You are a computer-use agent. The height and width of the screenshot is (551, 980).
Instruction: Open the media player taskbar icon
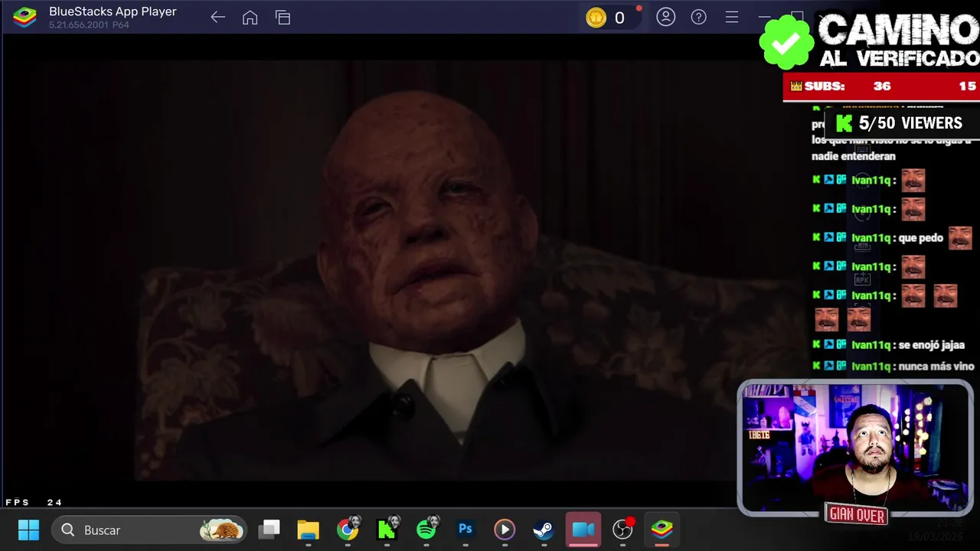504,529
